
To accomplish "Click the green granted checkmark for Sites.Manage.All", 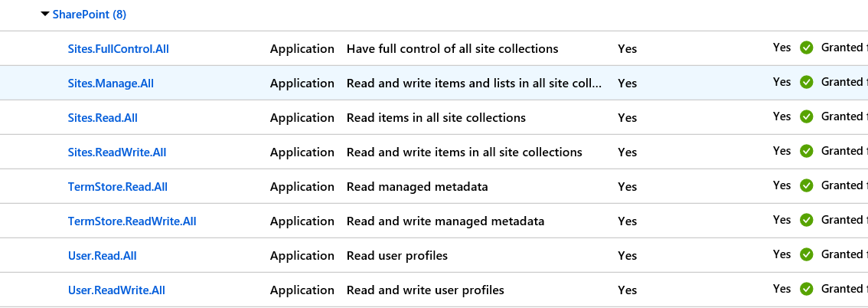I will pyautogui.click(x=807, y=82).
